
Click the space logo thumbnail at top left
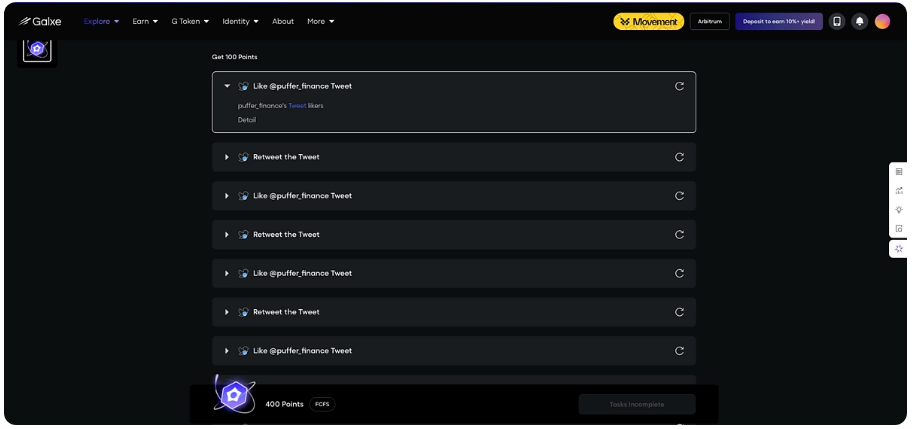[37, 50]
